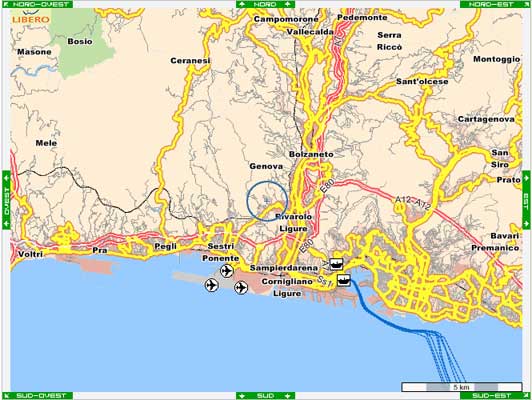The width and height of the screenshot is (532, 400).
Task: Click the rightmost airplane icon near Cornigliano
Action: click(x=241, y=288)
